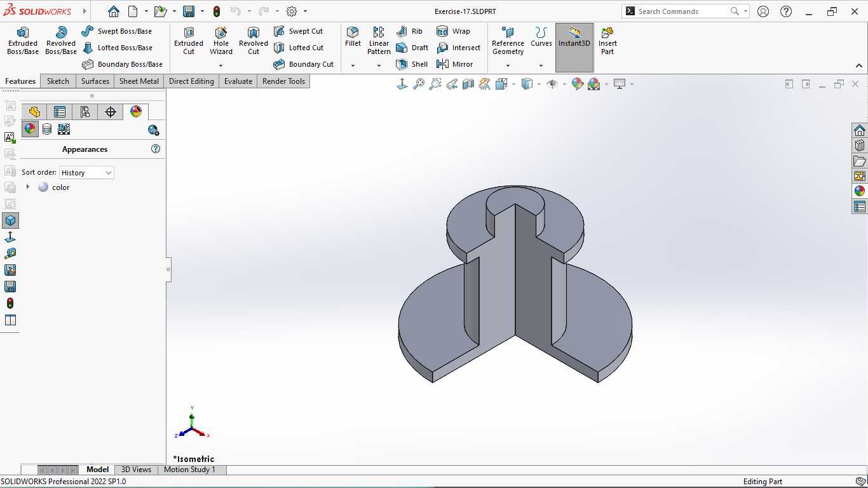Switch to the Direct Editing tab
Screen dimensions: 868x488
click(191, 81)
